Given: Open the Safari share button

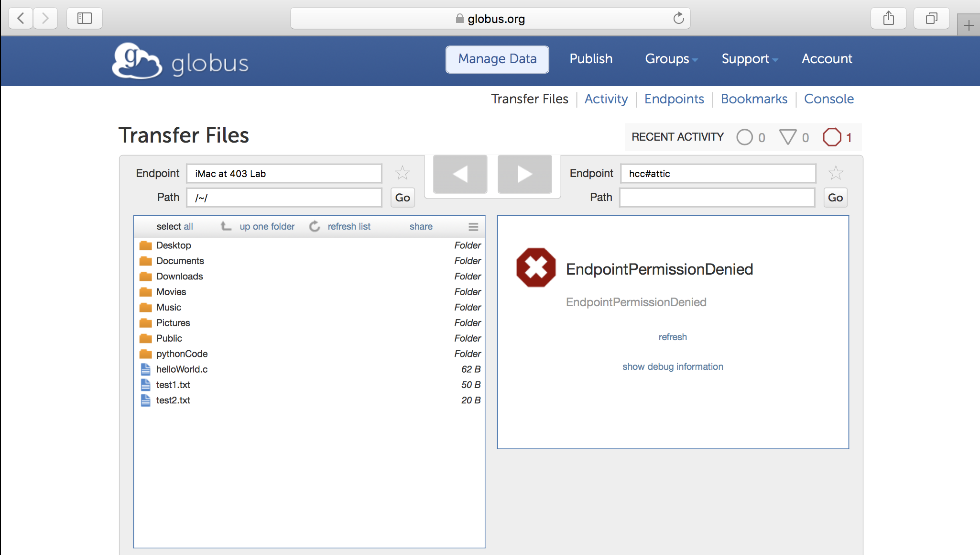Looking at the screenshot, I should (889, 18).
